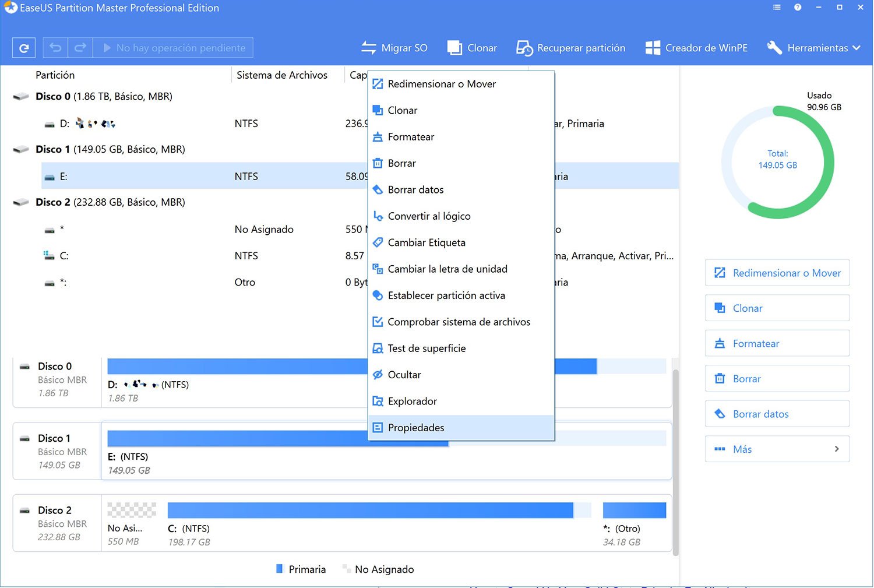Select the C: partition row in the list
This screenshot has height=588, width=874.
[x=175, y=256]
